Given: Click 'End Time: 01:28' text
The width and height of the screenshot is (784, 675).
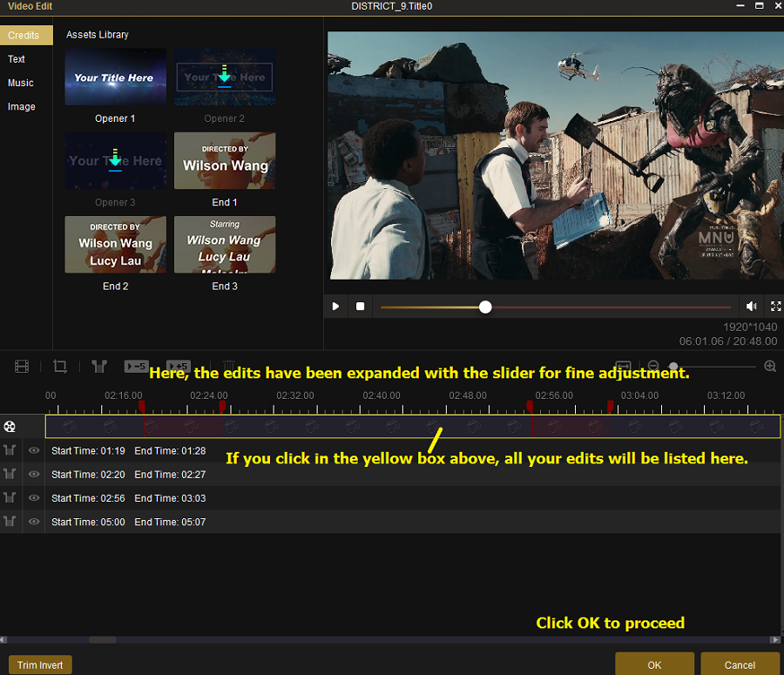Looking at the screenshot, I should 170,451.
